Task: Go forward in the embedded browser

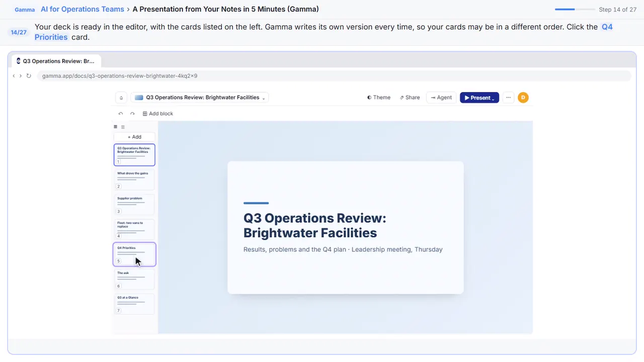Action: [20, 76]
